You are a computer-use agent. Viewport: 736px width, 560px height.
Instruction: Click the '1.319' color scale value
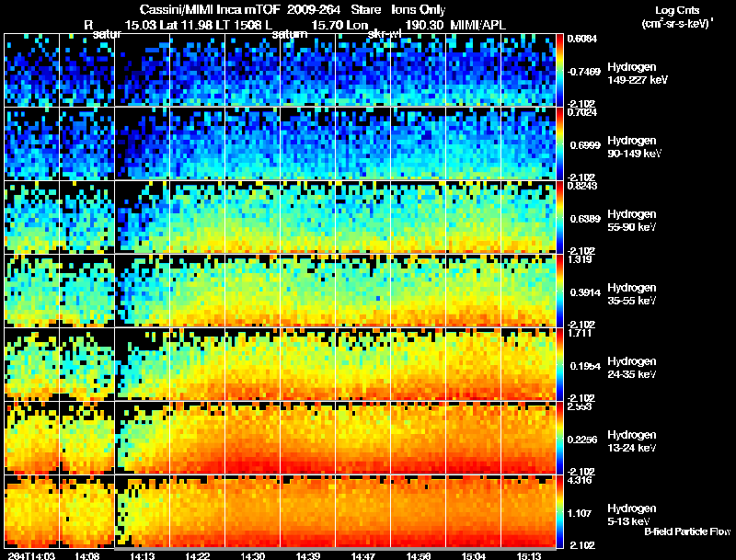click(580, 259)
